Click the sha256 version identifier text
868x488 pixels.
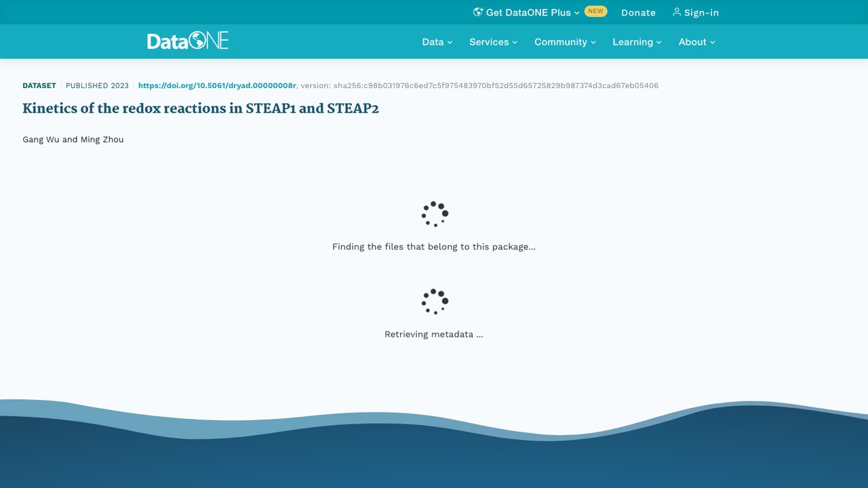496,85
